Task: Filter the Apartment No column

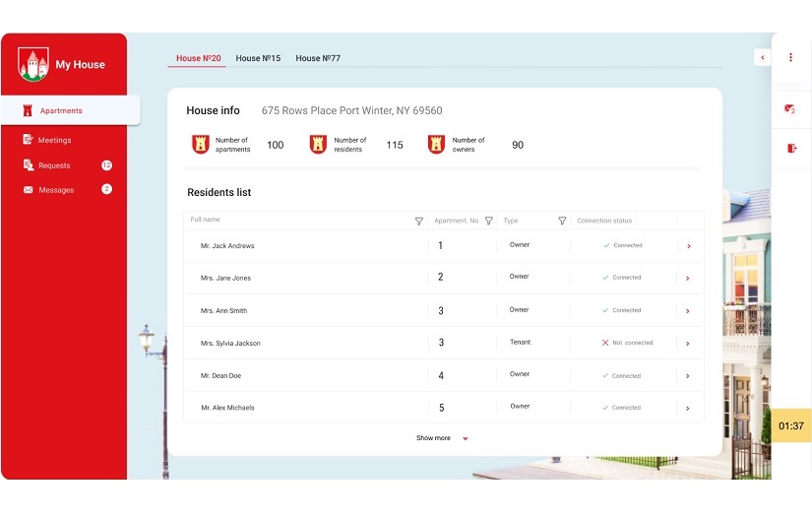Action: tap(489, 221)
